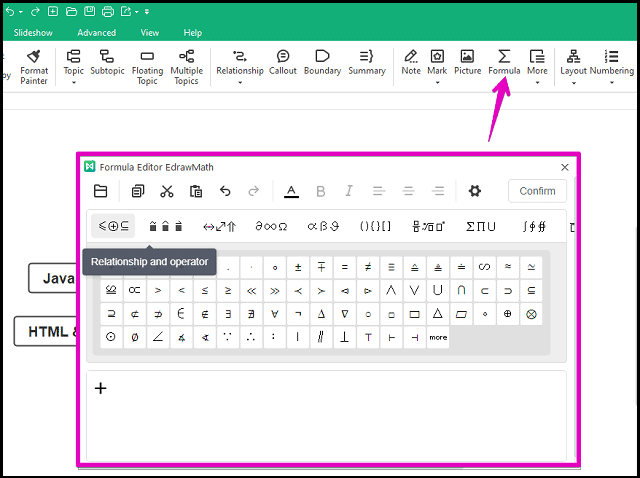Image resolution: width=640 pixels, height=478 pixels.
Task: Toggle italic in Formula Editor
Action: click(349, 191)
